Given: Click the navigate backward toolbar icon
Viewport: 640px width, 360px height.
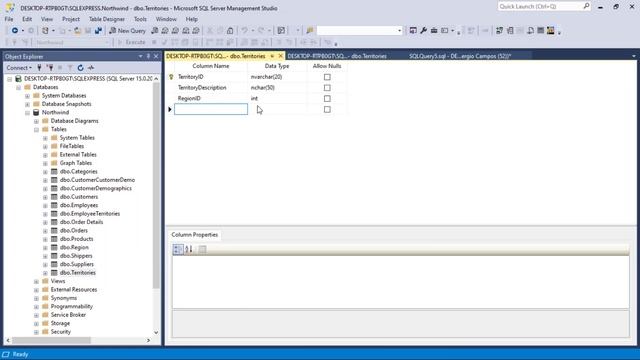Looking at the screenshot, I should pos(15,31).
